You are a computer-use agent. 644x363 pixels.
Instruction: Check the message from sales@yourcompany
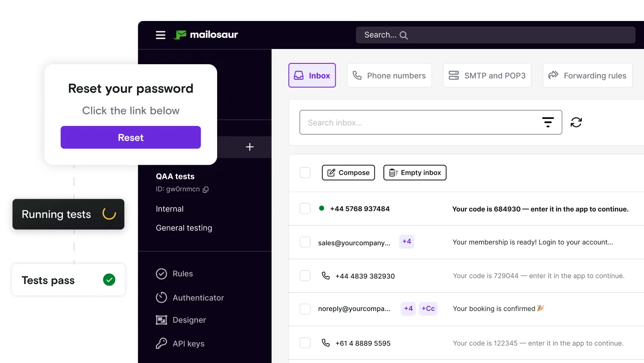click(305, 242)
